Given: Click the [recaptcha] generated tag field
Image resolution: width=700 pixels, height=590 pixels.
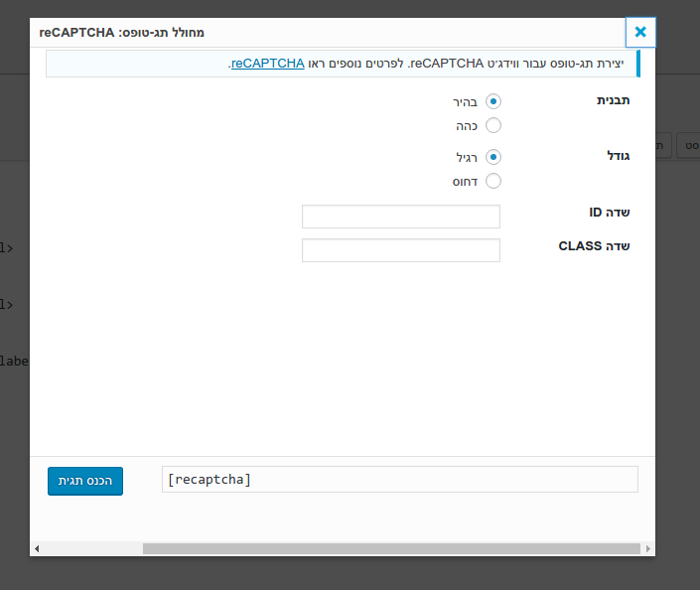Looking at the screenshot, I should tap(399, 480).
